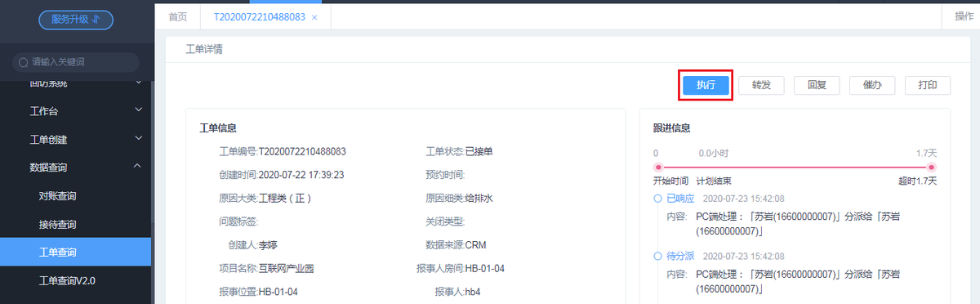The image size is (980, 304).
Task: Click the 待分派 status label
Action: pyautogui.click(x=680, y=257)
